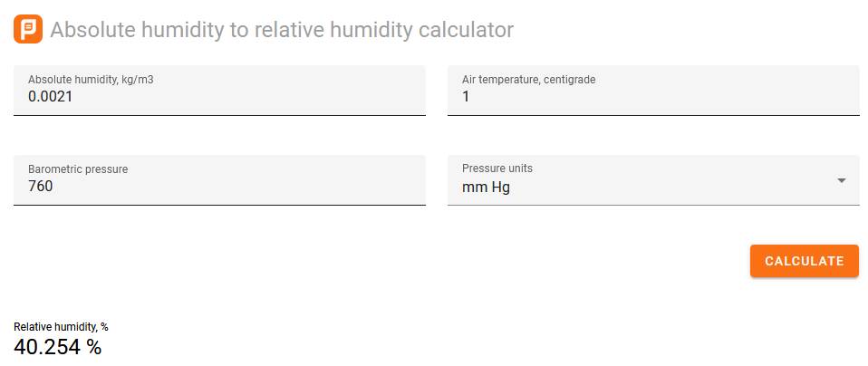Click the 'Pressure units' label
The image size is (868, 366).
pos(497,169)
